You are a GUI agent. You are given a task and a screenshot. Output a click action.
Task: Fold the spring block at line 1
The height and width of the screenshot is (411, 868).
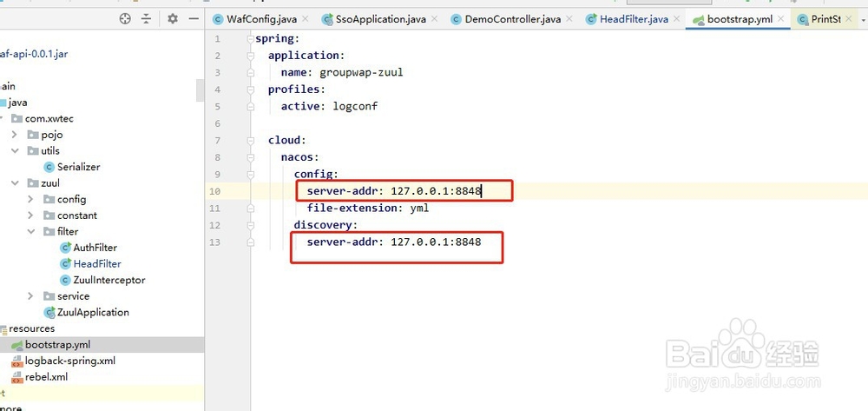pyautogui.click(x=251, y=39)
